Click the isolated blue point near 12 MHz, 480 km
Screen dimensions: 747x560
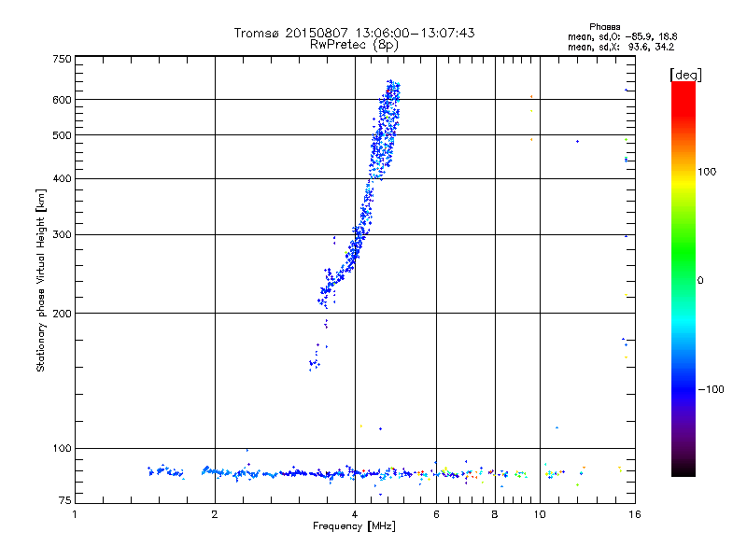tap(577, 142)
